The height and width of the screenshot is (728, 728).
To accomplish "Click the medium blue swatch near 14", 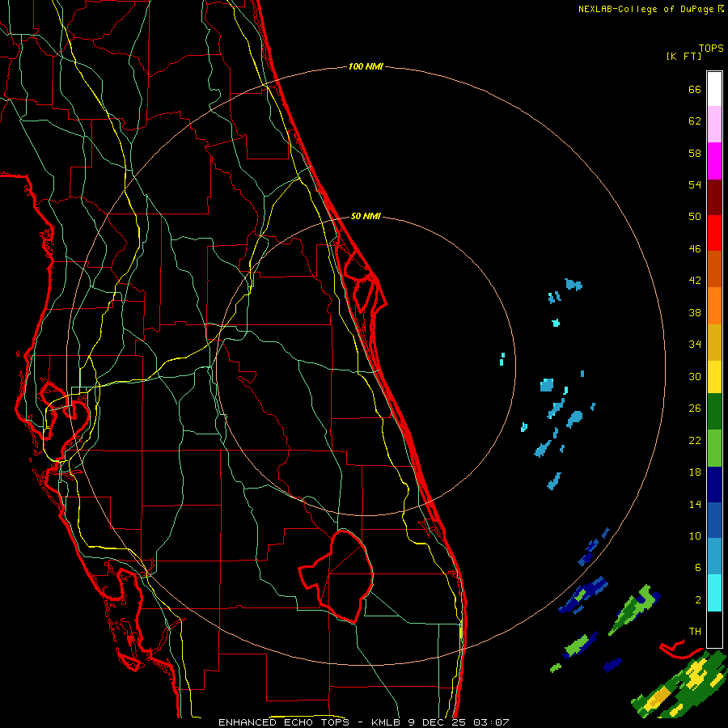I will (x=714, y=520).
